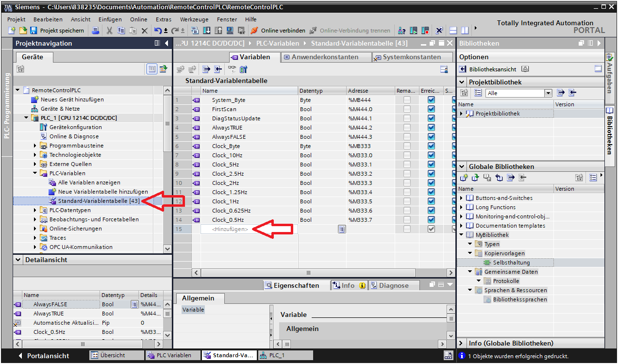Viewport: 618px width, 364px height.
Task: Expand the Programmbausteine folder
Action: [x=35, y=146]
